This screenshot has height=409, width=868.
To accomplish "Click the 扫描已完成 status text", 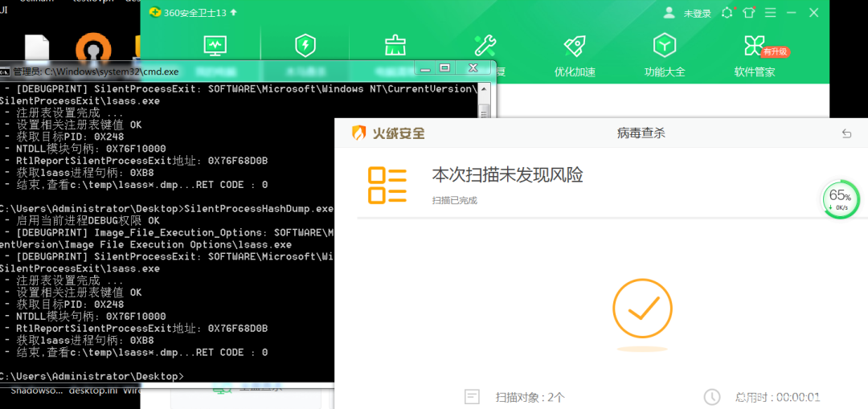I will (454, 200).
